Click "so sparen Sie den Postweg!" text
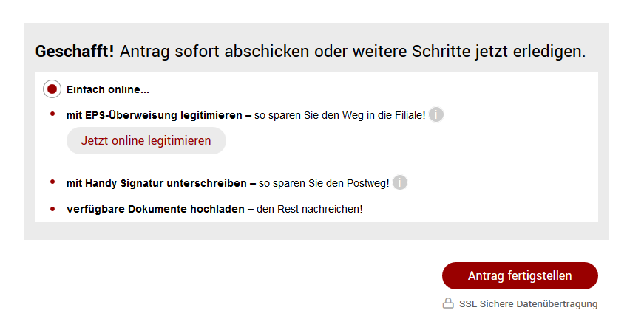Screen dimensions: 644x333 point(324,183)
